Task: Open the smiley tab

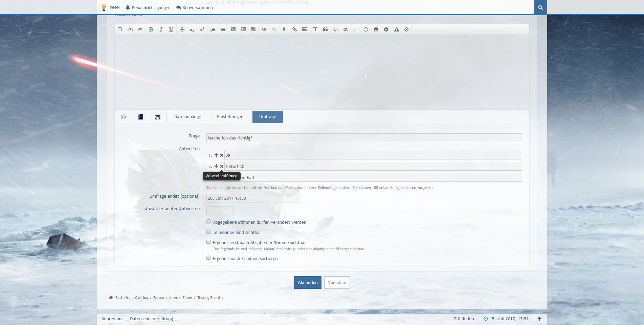Action: click(123, 117)
